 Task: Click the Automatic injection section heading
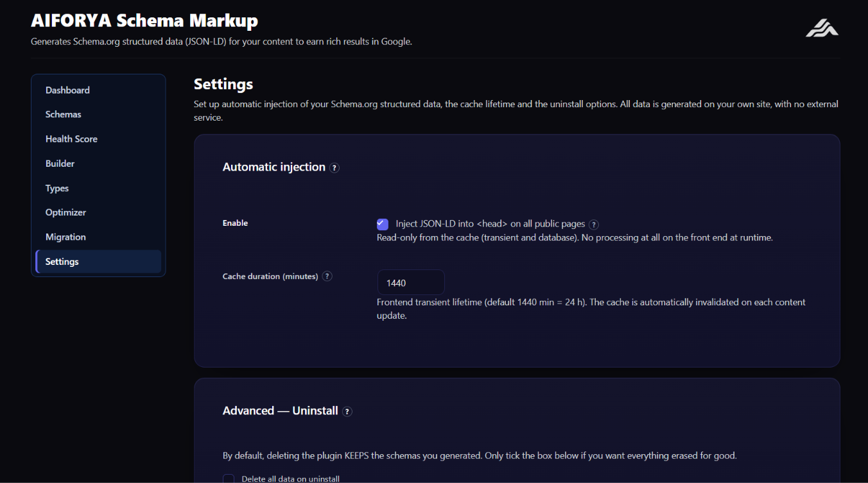[x=274, y=167]
